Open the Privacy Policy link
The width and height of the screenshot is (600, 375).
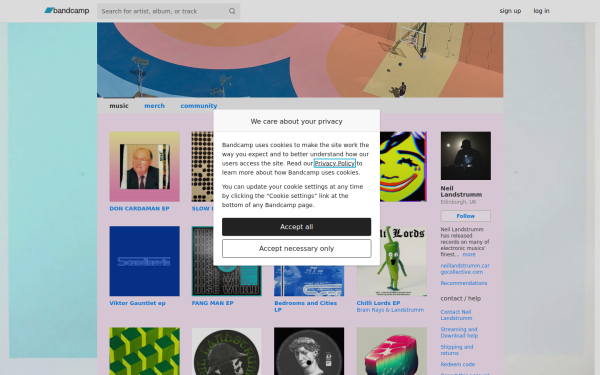point(334,163)
